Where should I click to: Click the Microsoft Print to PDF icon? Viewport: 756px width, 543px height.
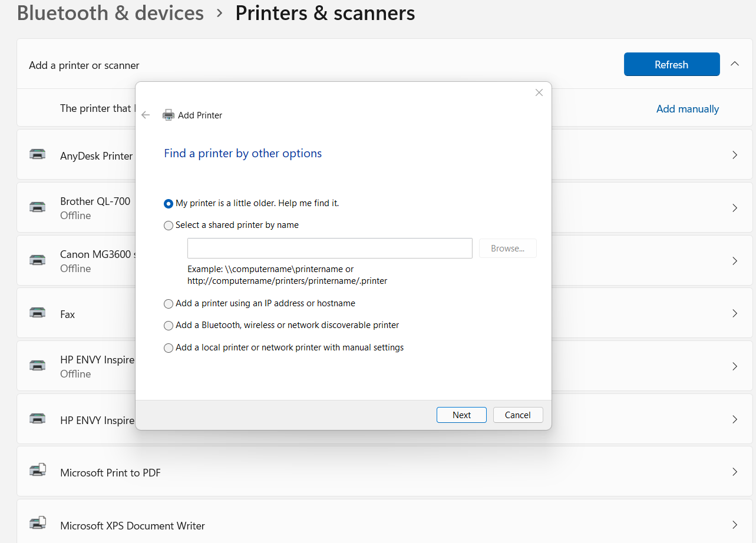pos(38,471)
